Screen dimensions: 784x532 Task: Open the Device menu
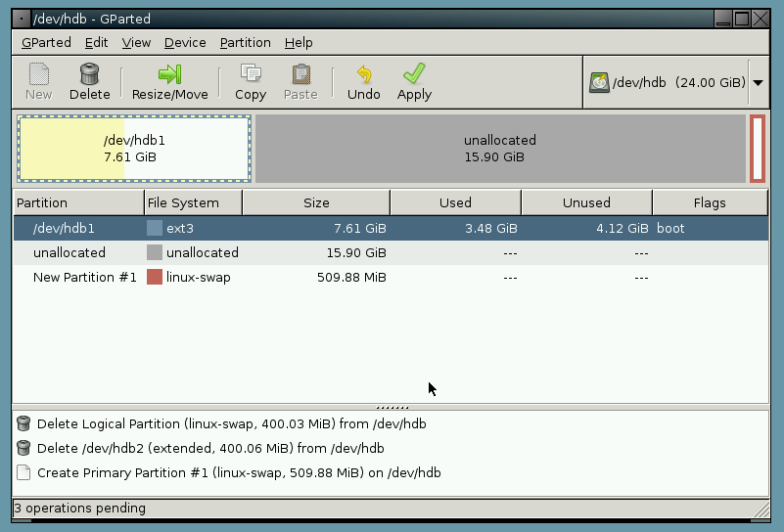coord(185,42)
